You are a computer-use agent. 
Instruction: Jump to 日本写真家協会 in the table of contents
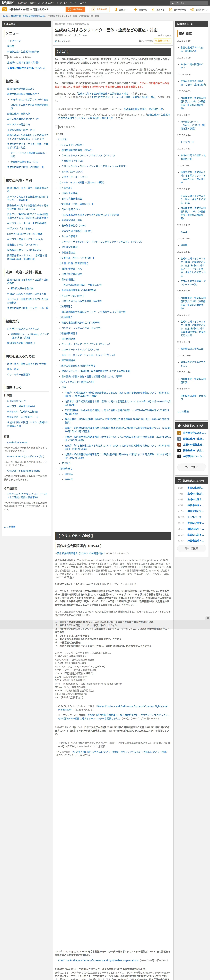click(69, 193)
